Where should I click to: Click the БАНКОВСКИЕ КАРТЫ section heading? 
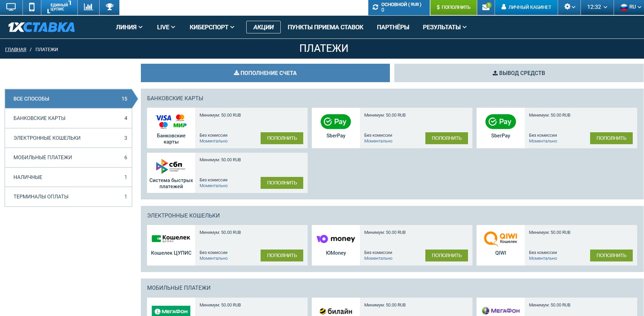175,99
